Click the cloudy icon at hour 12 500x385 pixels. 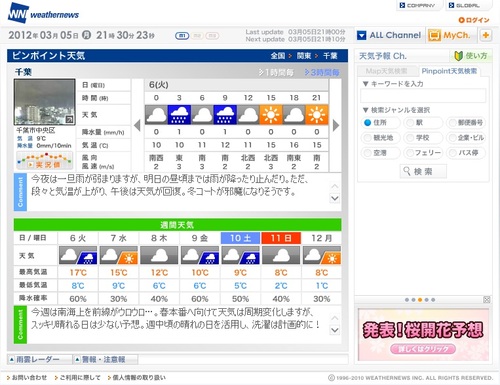click(x=248, y=115)
